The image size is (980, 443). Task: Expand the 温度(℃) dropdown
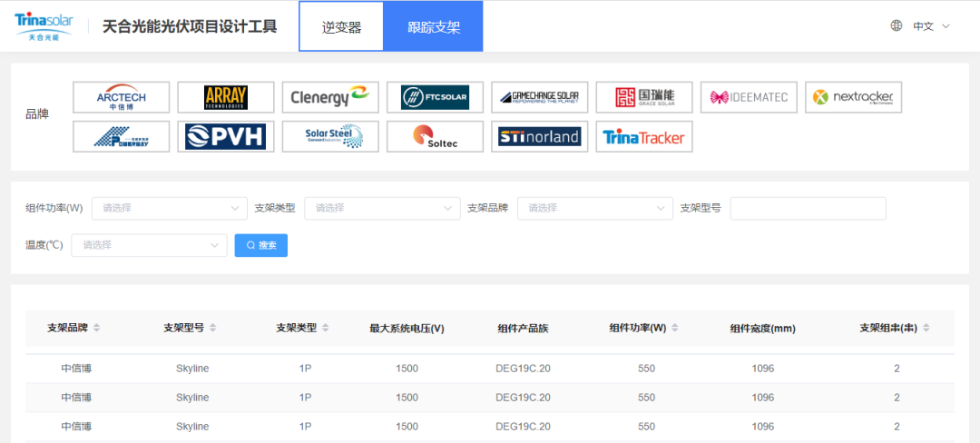coord(149,245)
